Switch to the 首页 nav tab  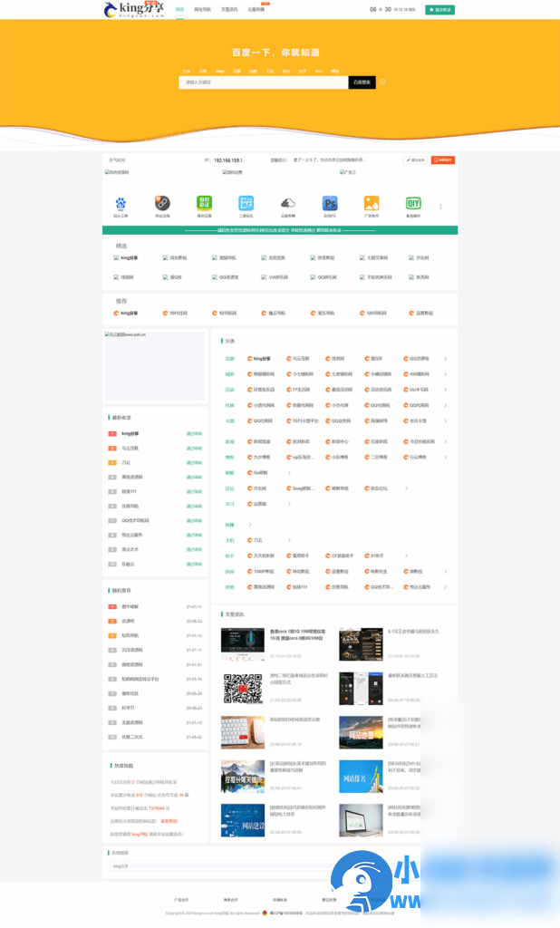click(179, 10)
